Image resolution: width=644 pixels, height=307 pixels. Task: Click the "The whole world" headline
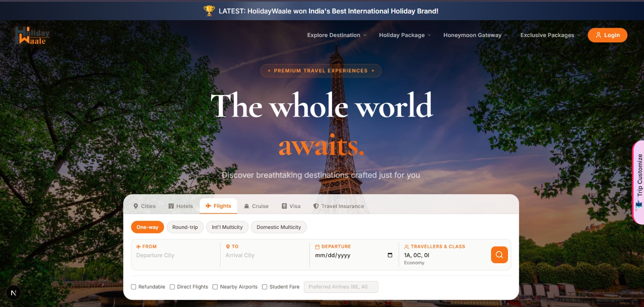(x=322, y=106)
